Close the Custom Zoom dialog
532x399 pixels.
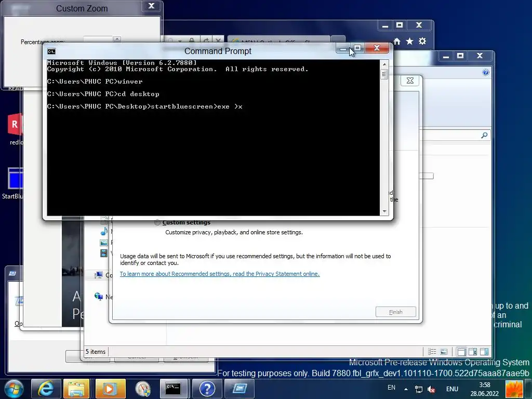[151, 6]
